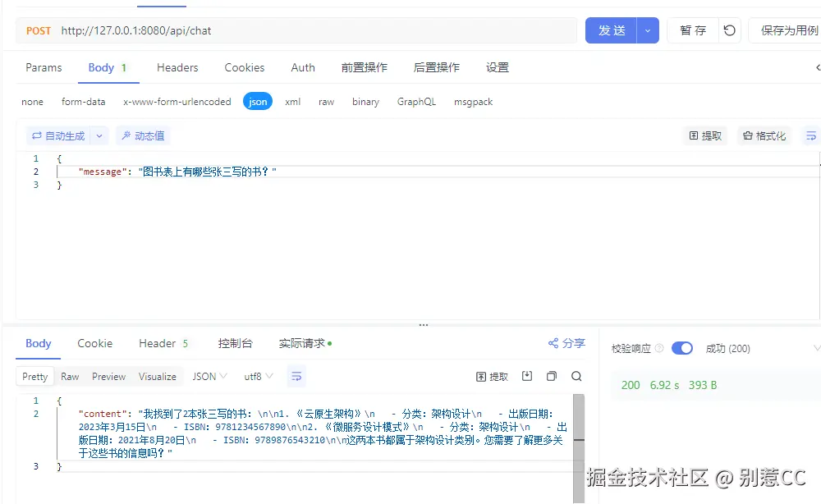
Task: Open the 实际请求 tab
Action: [305, 343]
